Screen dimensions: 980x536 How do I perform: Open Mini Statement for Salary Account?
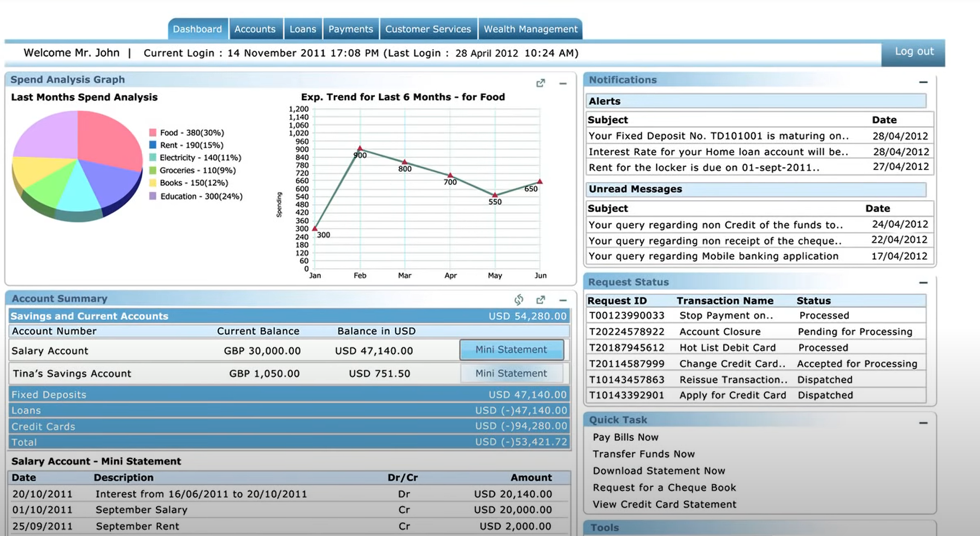pos(512,349)
